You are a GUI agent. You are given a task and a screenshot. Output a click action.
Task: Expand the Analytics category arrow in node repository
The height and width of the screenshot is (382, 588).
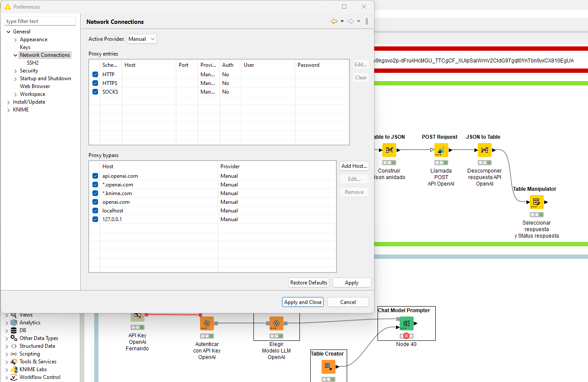(7, 323)
